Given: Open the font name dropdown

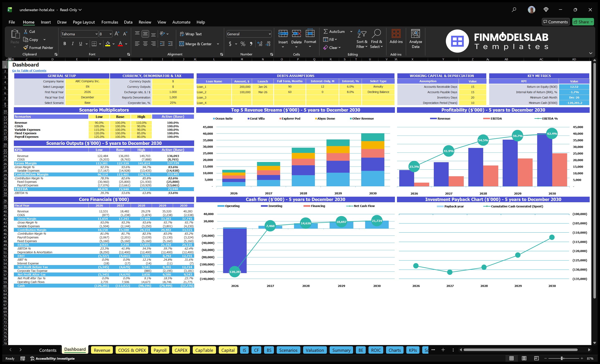Looking at the screenshot, I should pos(96,34).
